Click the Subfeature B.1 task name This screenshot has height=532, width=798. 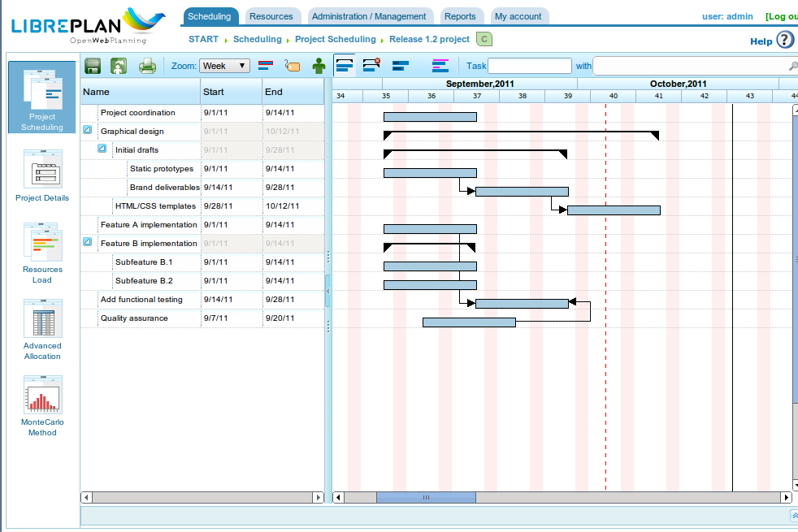pos(144,262)
